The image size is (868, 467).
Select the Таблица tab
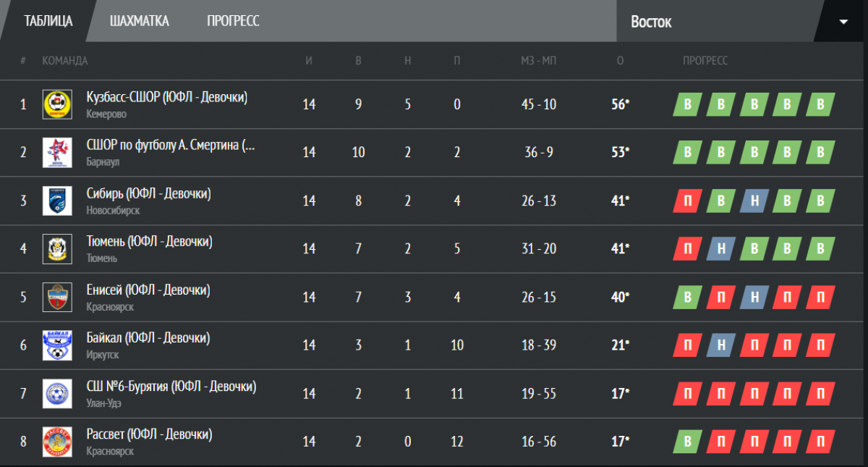[x=48, y=20]
